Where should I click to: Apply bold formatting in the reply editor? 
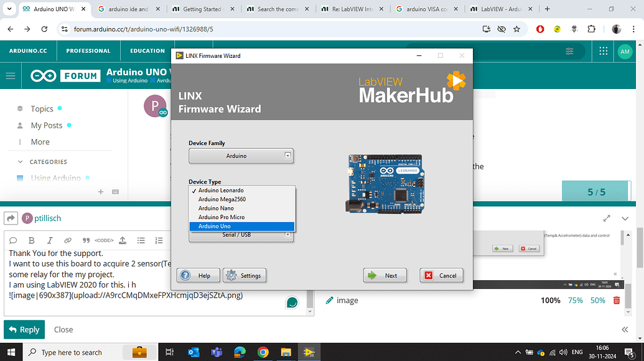pos(31,240)
